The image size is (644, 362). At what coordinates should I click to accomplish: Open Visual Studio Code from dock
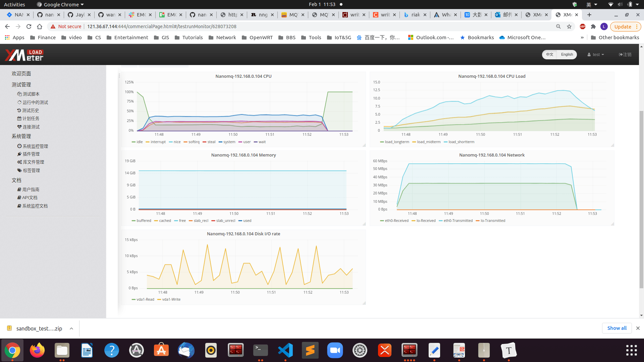point(285,351)
